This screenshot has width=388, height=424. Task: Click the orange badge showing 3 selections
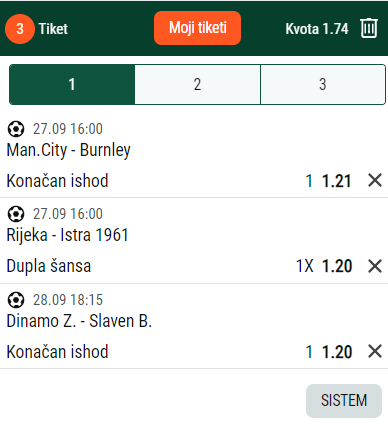[x=20, y=29]
